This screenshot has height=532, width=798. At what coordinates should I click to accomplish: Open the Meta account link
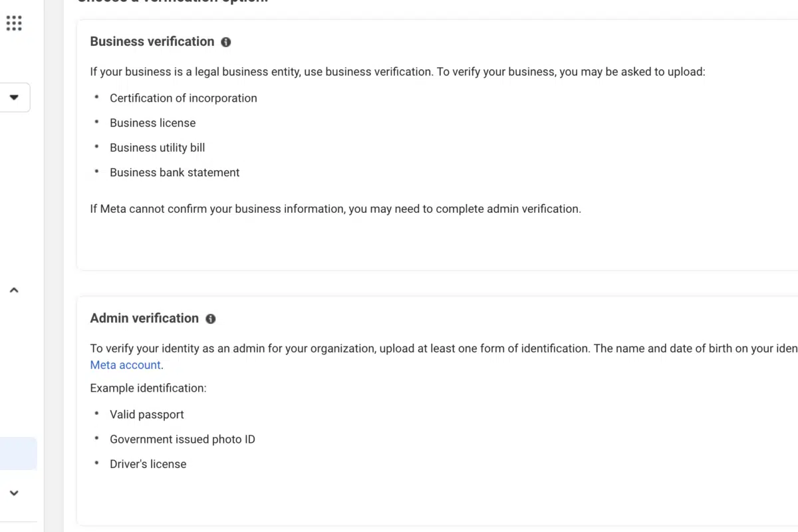(x=126, y=365)
